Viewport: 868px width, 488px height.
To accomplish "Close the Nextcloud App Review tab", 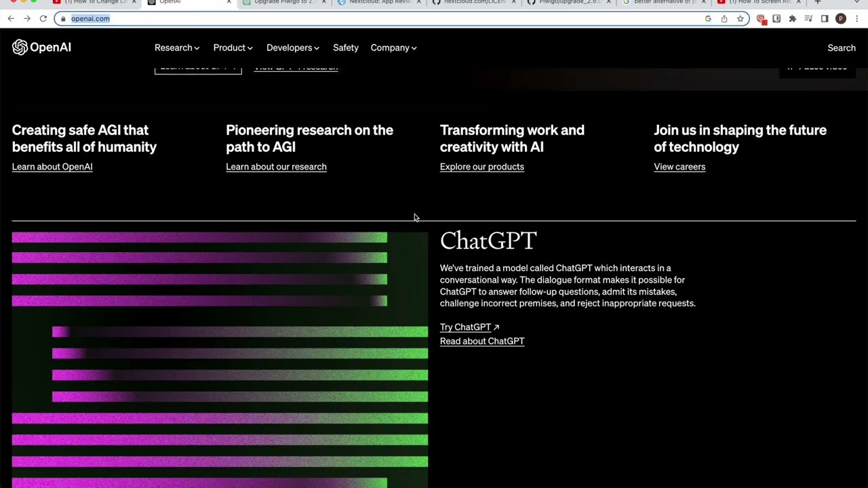I will [419, 2].
